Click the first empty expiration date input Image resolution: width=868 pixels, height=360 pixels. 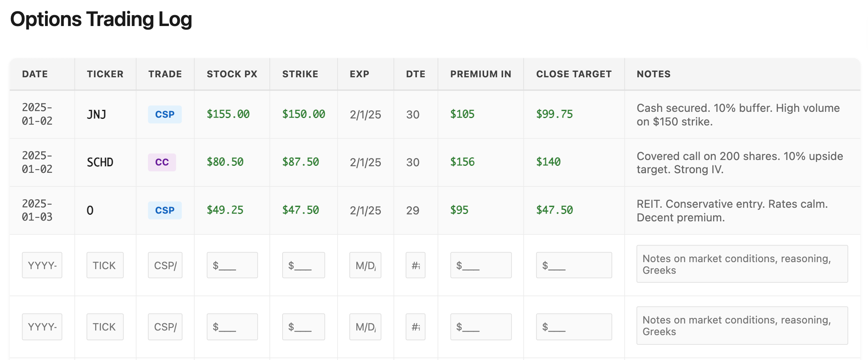tap(365, 265)
